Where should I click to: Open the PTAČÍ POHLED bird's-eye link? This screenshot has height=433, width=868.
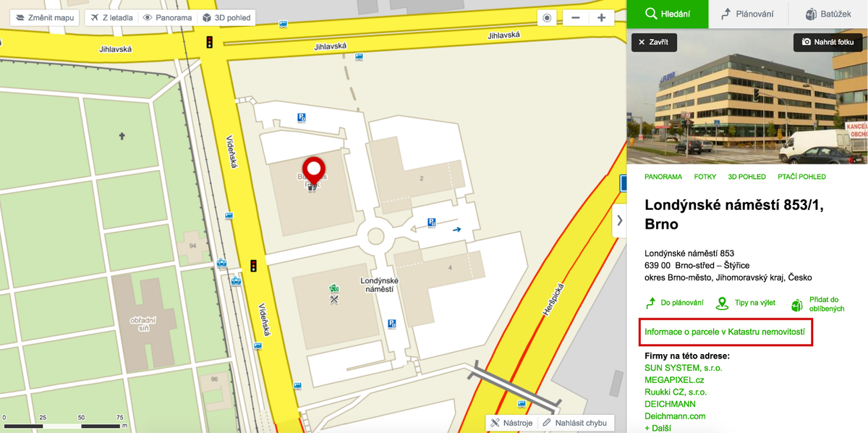(x=801, y=177)
